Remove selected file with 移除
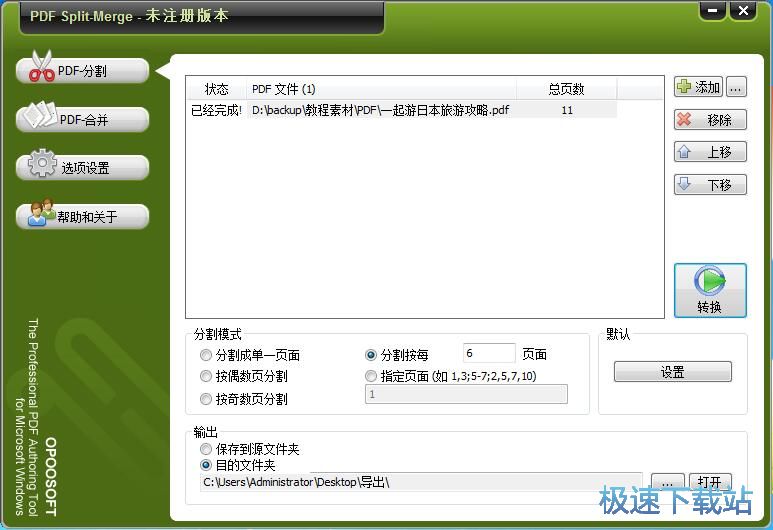 pos(710,120)
